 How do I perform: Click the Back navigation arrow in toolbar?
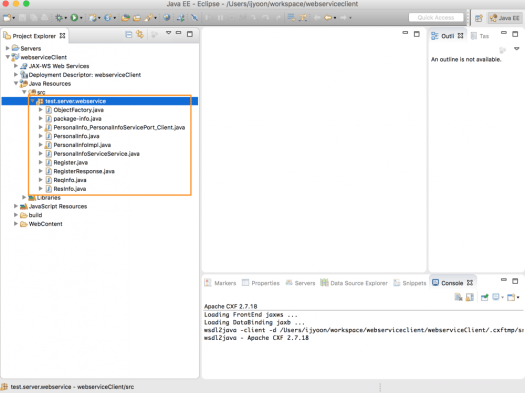[x=328, y=17]
